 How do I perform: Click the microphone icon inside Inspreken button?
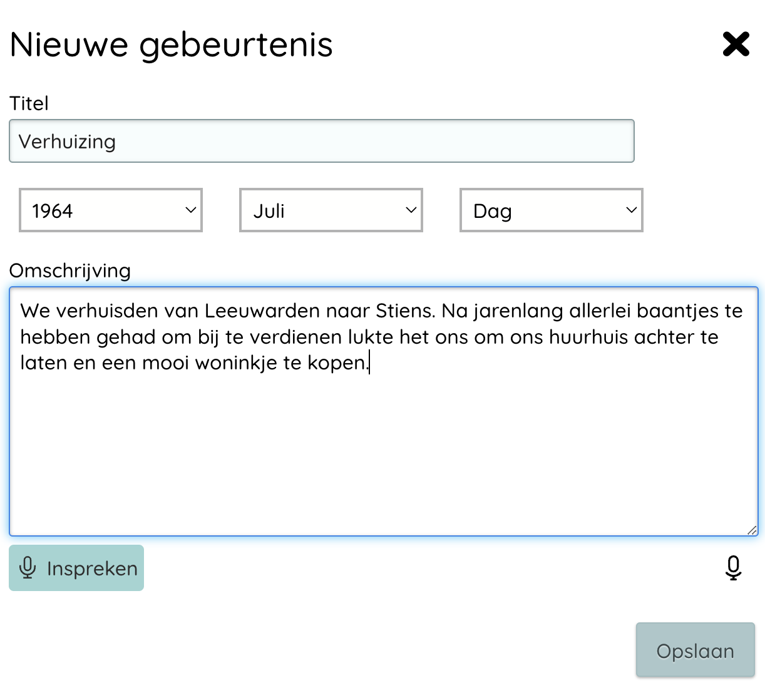tap(28, 568)
